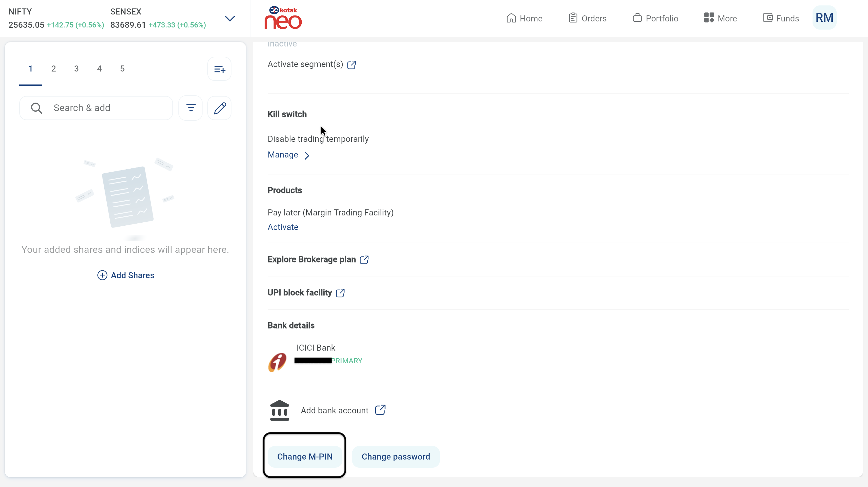The image size is (868, 487).
Task: Open the create new watchlist icon
Action: (219, 69)
